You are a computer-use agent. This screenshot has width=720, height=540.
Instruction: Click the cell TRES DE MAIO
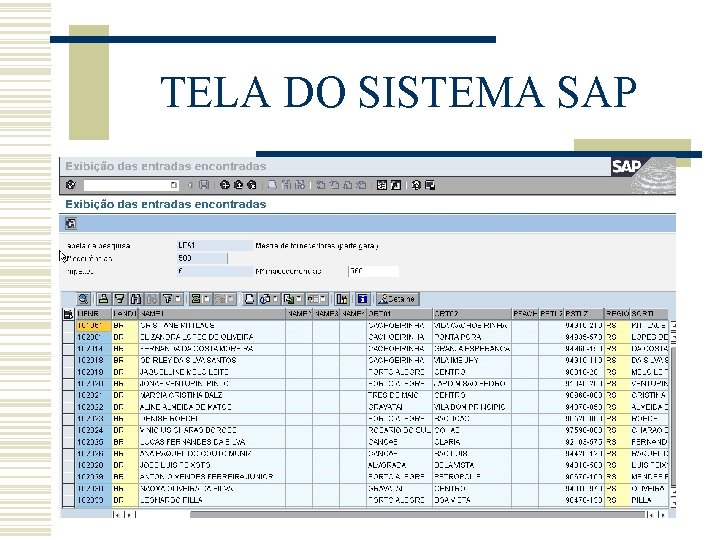click(399, 395)
